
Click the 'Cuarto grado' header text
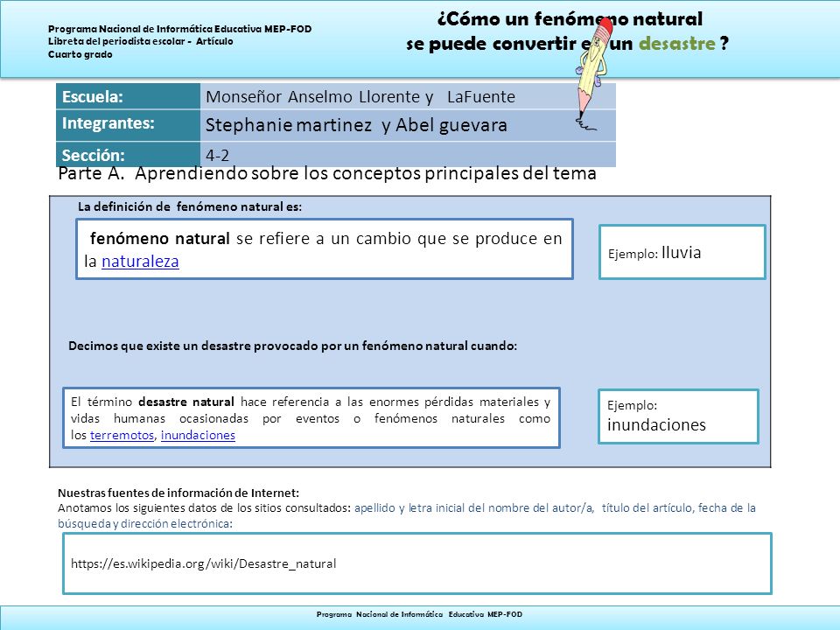(80, 54)
